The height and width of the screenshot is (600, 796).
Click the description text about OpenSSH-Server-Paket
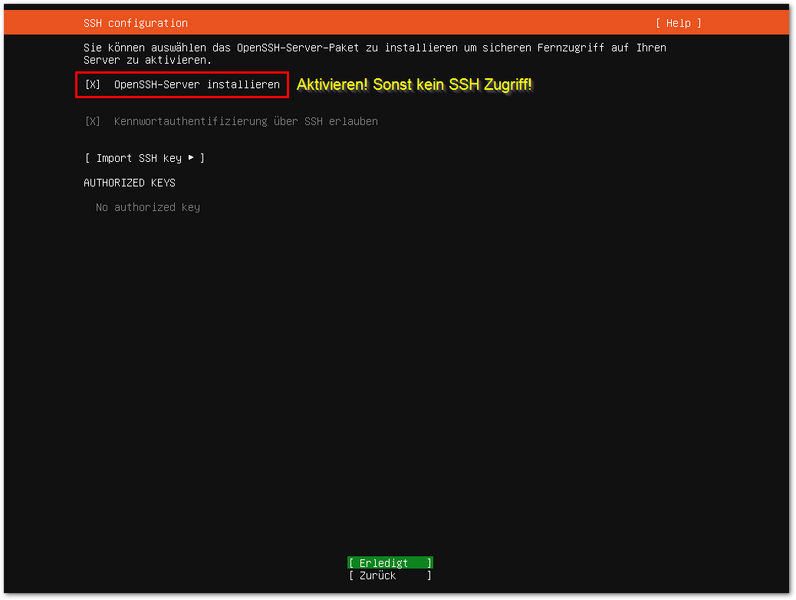click(375, 54)
